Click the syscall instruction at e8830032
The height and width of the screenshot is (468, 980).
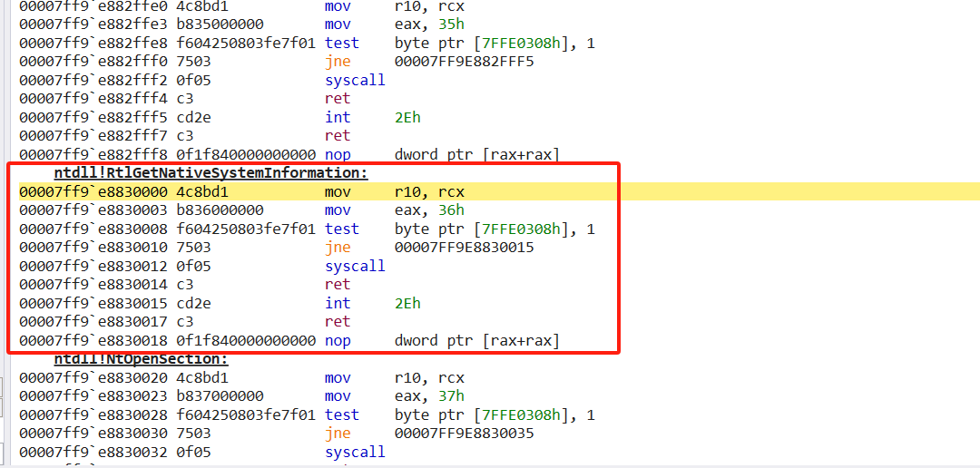(355, 453)
